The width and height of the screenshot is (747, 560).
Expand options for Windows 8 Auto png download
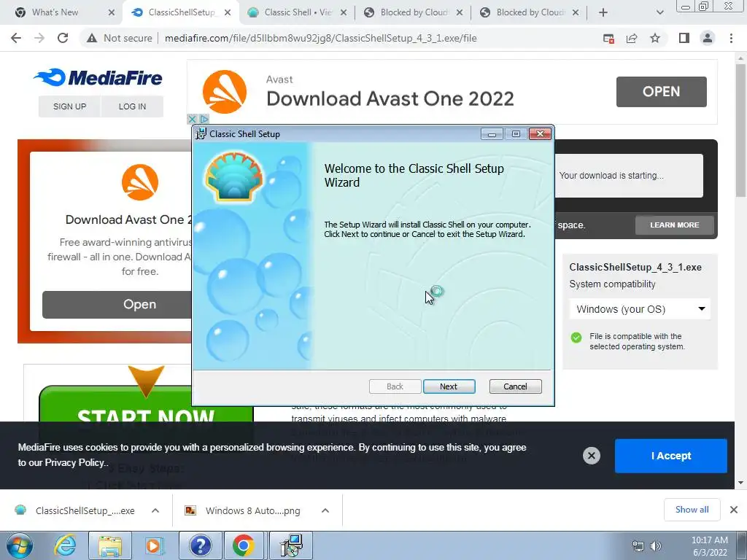[325, 510]
